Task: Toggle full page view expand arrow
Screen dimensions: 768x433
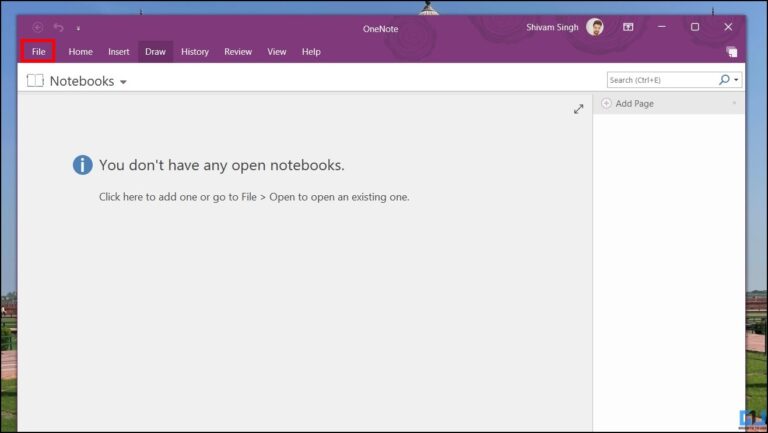Action: [x=578, y=109]
